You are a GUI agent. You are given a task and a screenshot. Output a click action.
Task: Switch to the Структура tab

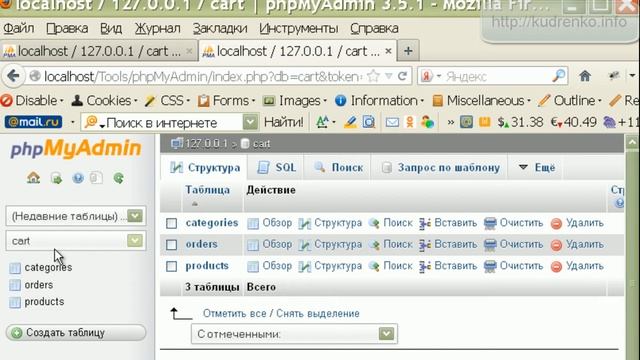(x=205, y=167)
